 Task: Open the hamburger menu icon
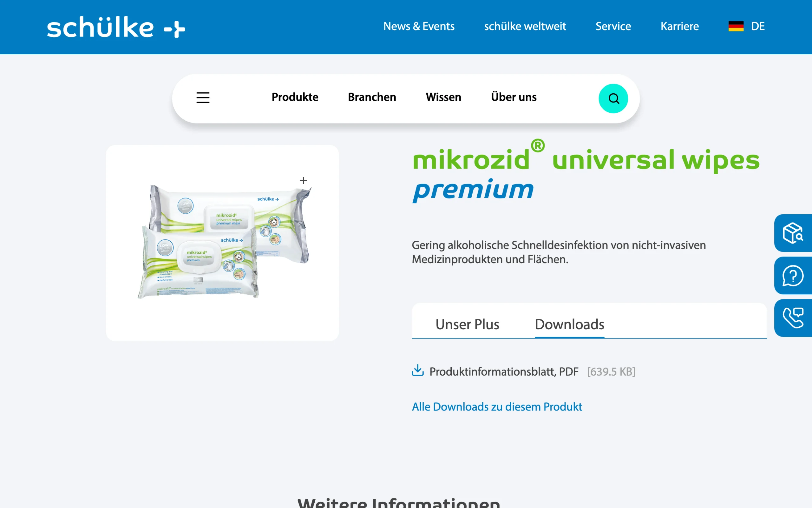click(203, 98)
